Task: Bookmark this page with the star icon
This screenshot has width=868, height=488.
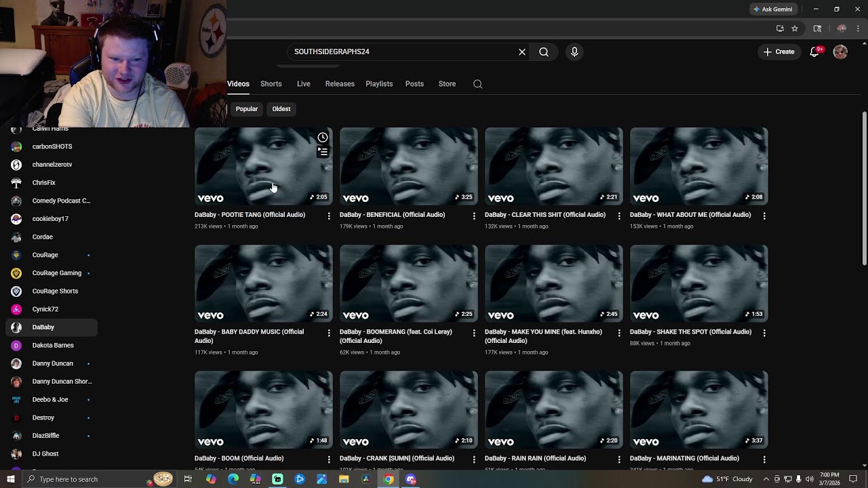Action: tap(795, 28)
